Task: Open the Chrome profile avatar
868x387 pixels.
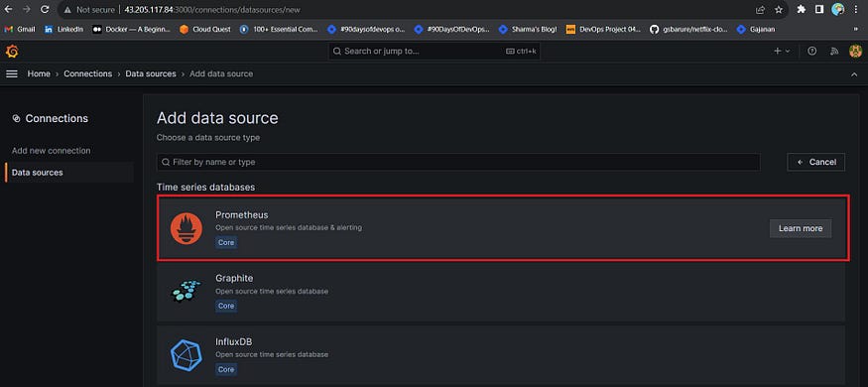Action: coord(837,9)
